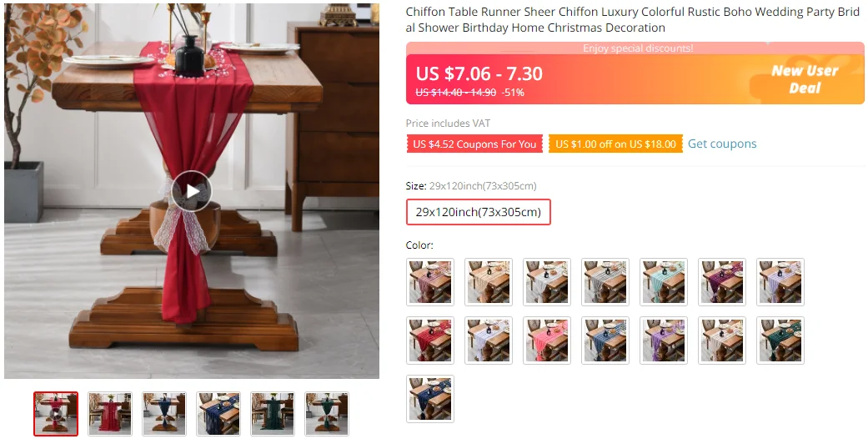
Task: Choose the magenta runner color swatch
Action: 722,281
